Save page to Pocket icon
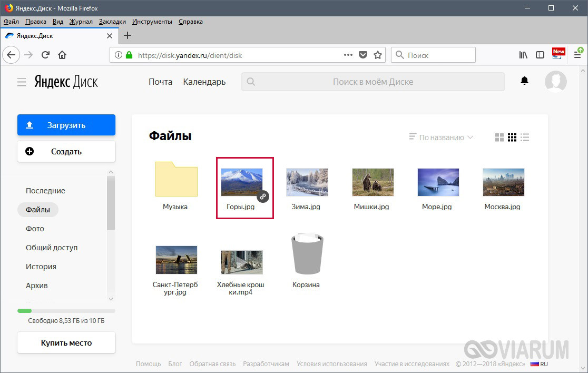The image size is (588, 373). coord(363,55)
